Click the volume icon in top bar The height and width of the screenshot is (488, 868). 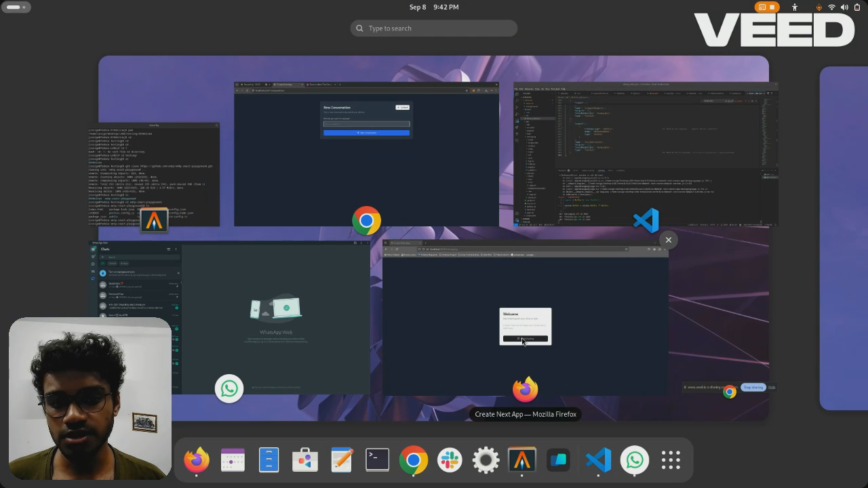[844, 7]
